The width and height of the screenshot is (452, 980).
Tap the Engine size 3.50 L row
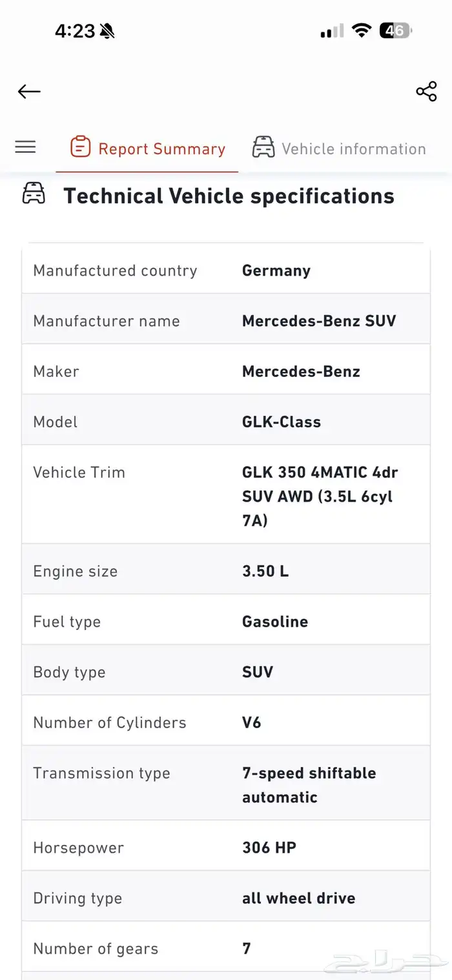[226, 571]
